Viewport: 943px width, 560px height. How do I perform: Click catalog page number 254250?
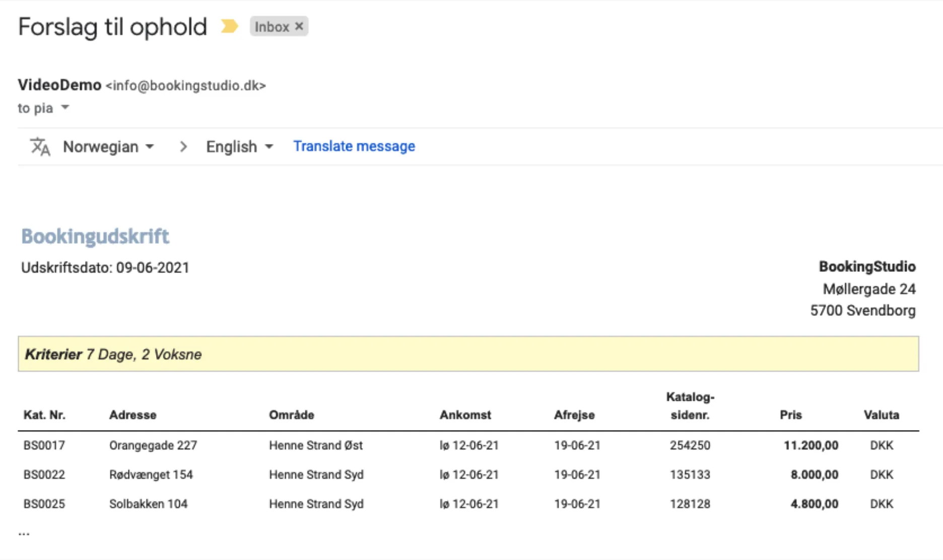pos(690,445)
